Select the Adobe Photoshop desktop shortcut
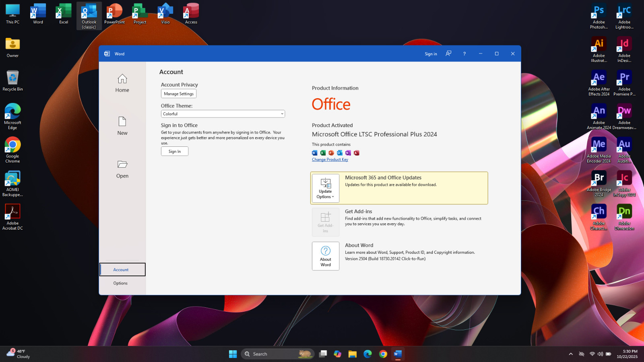Viewport: 644px width, 362px height. [x=599, y=16]
